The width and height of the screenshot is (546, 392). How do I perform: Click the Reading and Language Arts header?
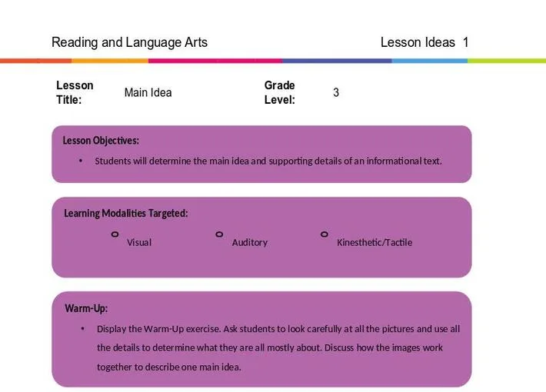[x=129, y=42]
